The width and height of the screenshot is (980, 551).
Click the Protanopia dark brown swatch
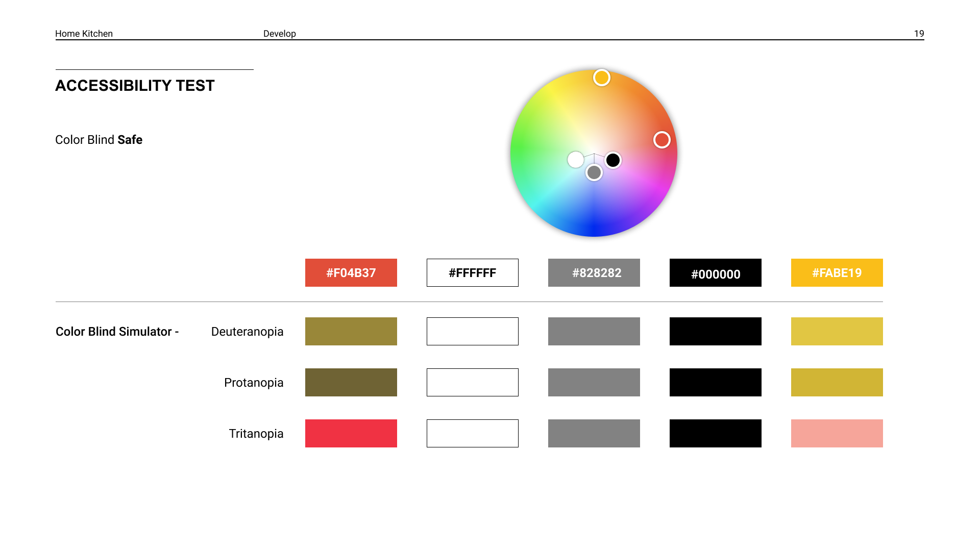[351, 382]
